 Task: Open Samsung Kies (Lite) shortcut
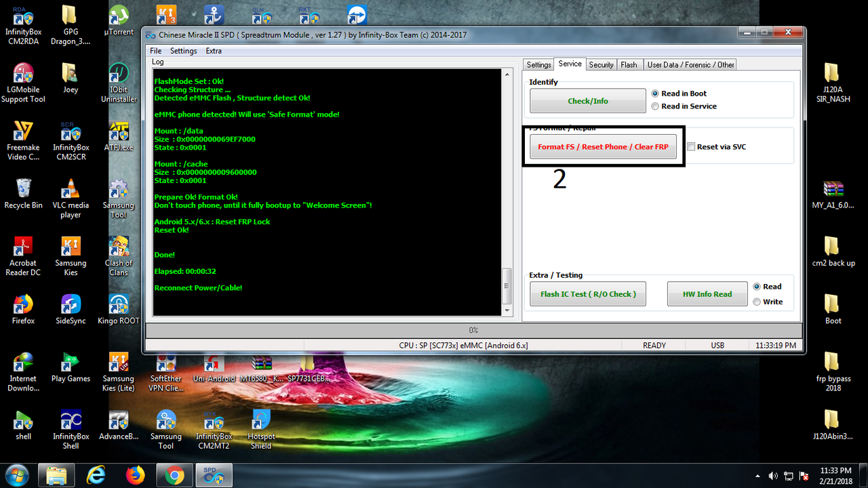point(119,372)
